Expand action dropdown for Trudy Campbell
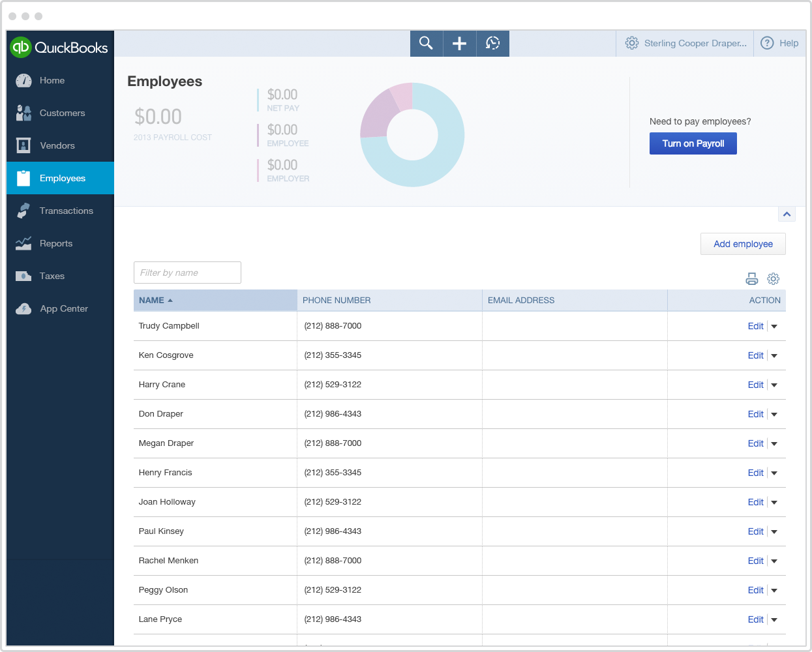Viewport: 812px width, 652px height. pyautogui.click(x=774, y=326)
